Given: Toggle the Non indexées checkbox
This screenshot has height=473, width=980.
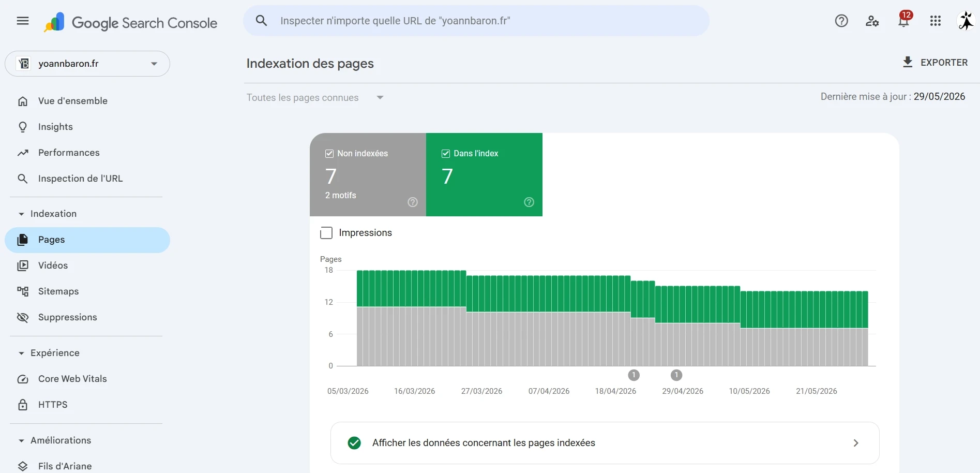Looking at the screenshot, I should 329,154.
